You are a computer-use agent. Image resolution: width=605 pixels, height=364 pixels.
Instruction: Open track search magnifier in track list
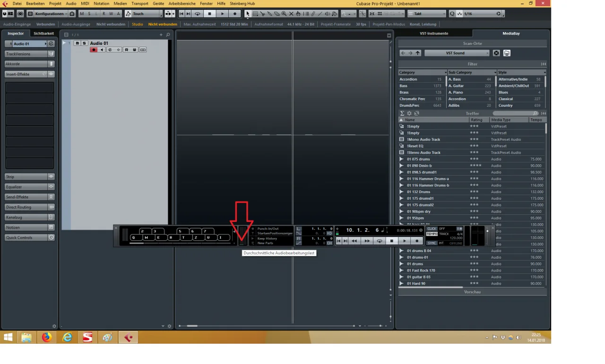coord(168,34)
